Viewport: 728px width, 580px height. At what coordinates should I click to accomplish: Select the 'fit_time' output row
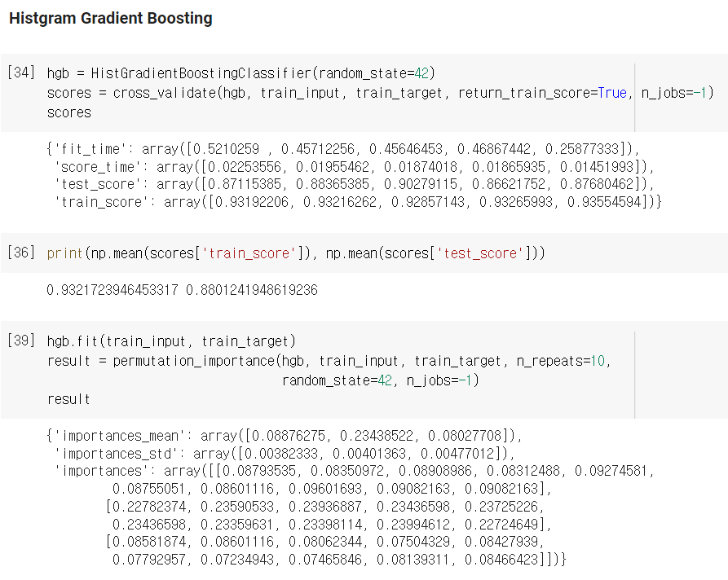coord(343,149)
